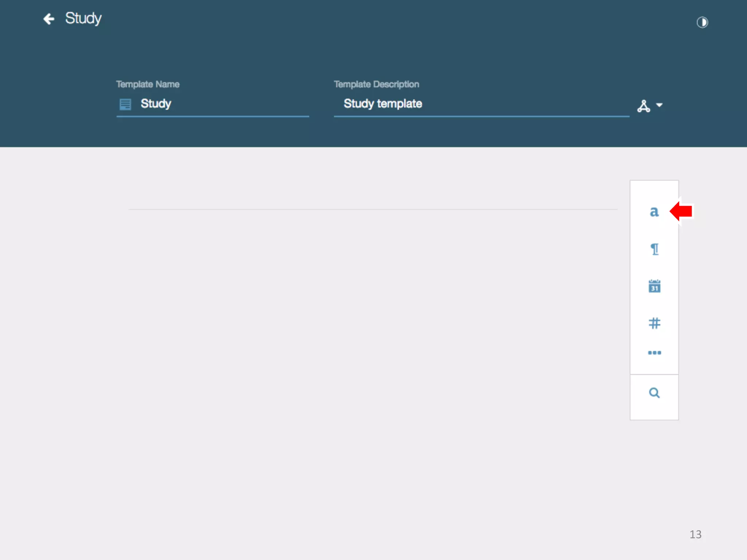This screenshot has width=747, height=560.
Task: Add a date field using calendar icon
Action: tap(654, 287)
